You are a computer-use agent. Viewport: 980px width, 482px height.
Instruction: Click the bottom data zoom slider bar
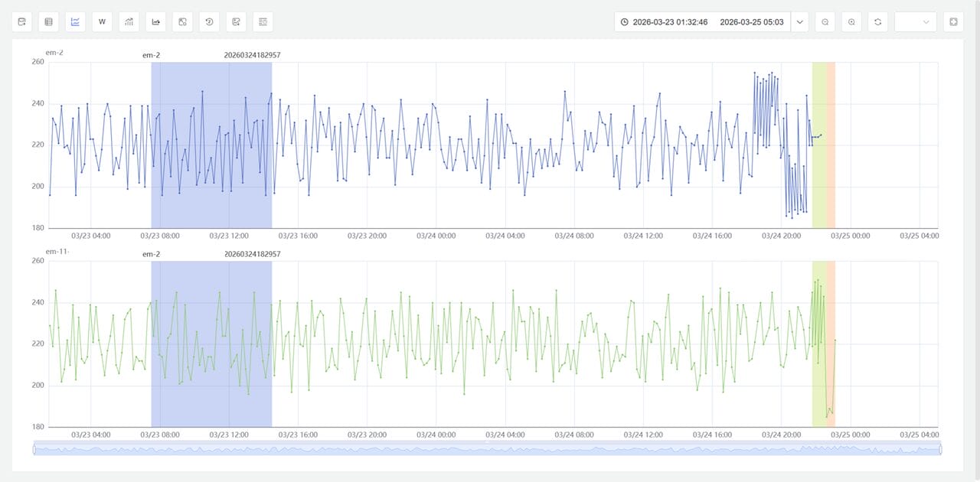pyautogui.click(x=487, y=449)
